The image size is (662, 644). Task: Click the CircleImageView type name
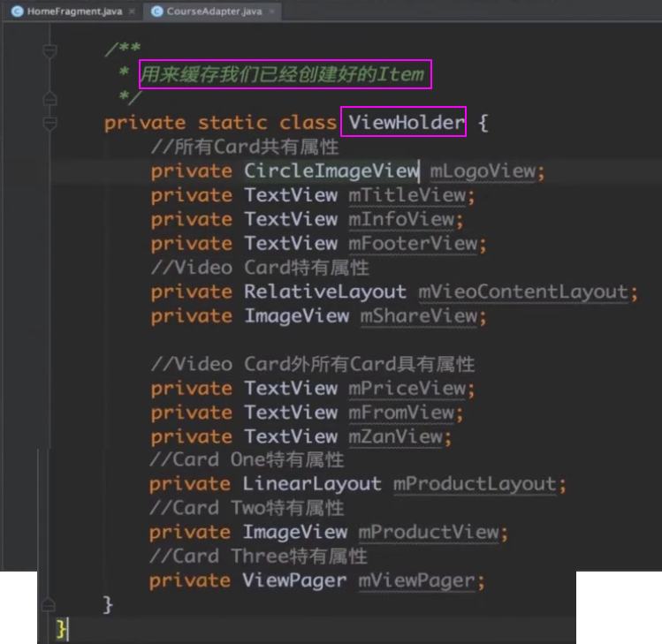(331, 170)
